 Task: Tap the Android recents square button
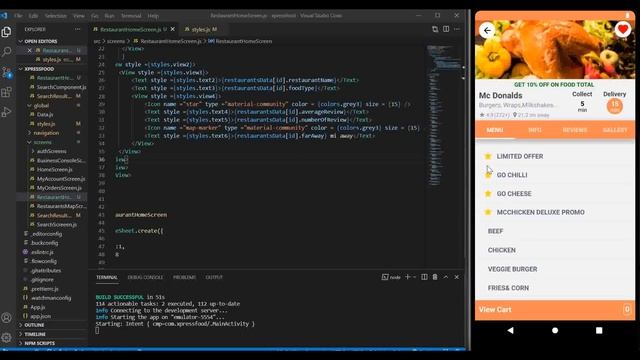[x=599, y=330]
